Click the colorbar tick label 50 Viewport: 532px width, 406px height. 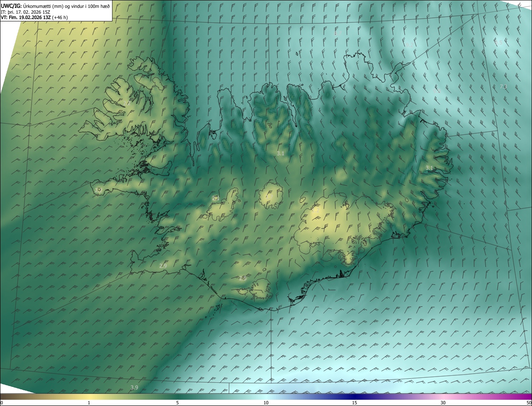click(529, 403)
